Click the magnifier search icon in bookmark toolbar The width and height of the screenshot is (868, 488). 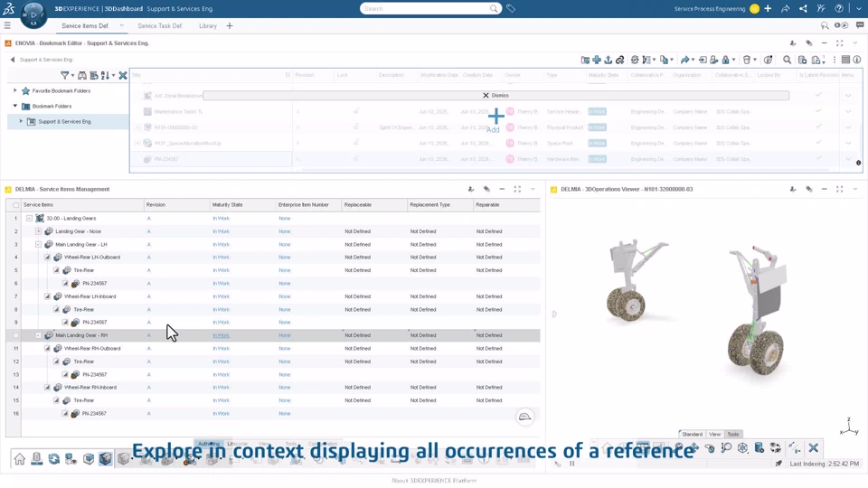pyautogui.click(x=787, y=60)
